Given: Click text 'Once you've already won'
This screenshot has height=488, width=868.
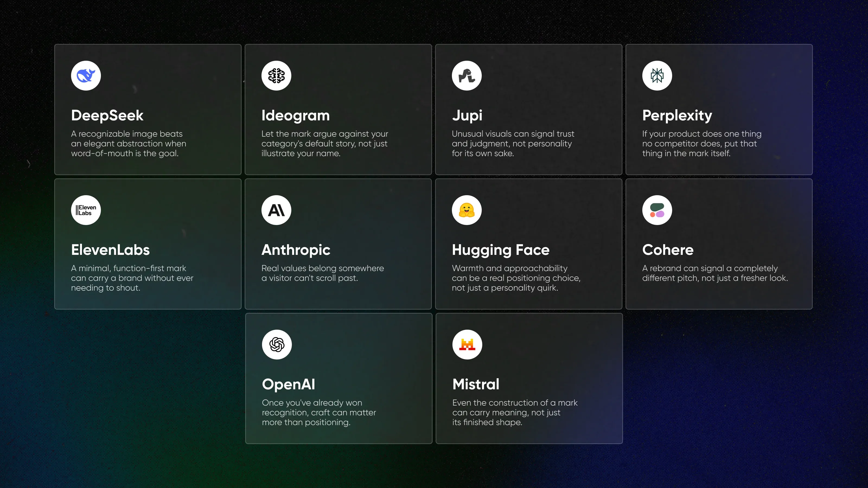Looking at the screenshot, I should coord(312,402).
